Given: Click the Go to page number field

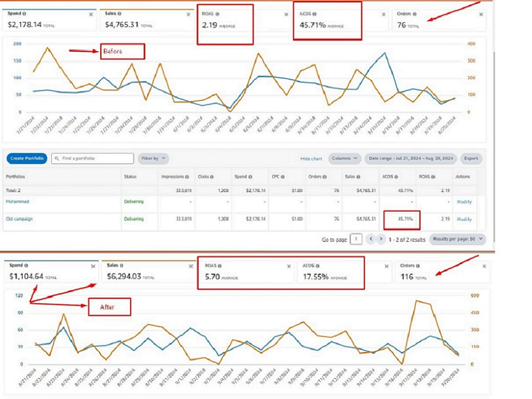Looking at the screenshot, I should 356,239.
